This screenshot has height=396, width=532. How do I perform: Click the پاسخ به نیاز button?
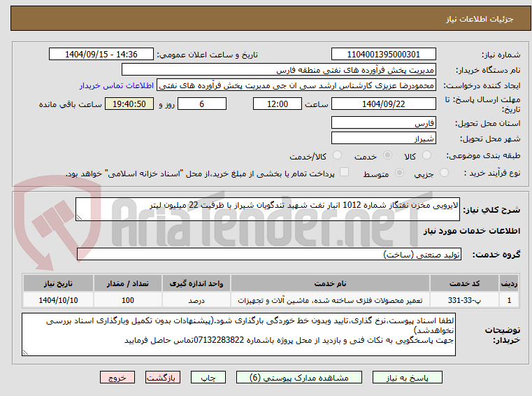[x=407, y=377]
